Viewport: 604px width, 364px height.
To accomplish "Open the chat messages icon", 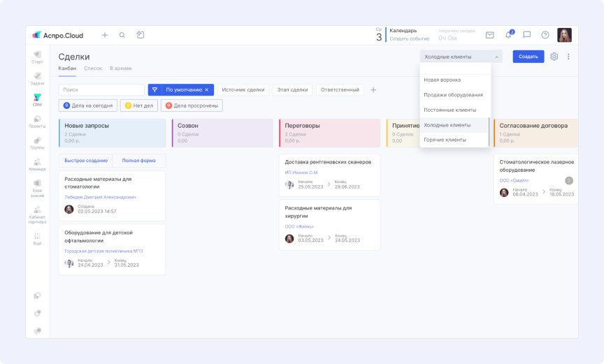I will 526,35.
